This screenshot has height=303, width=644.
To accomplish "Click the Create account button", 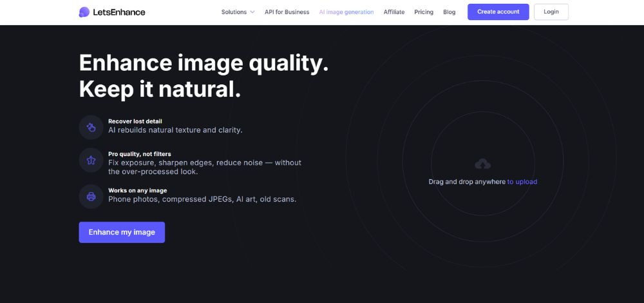I will tap(498, 12).
